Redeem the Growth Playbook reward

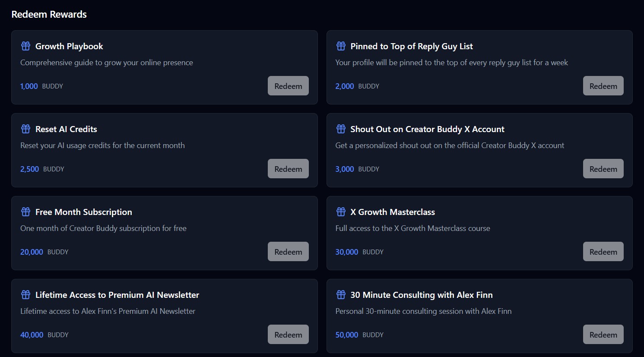click(288, 85)
